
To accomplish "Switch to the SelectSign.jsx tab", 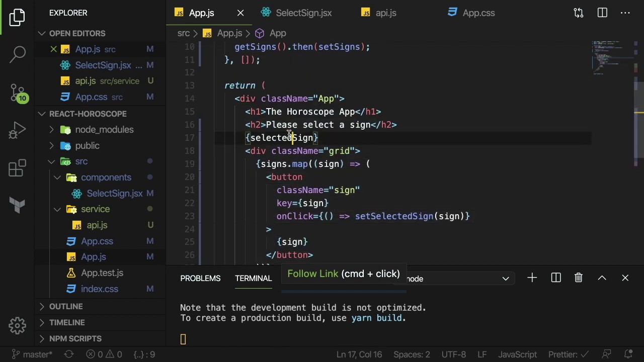I will coord(303,13).
